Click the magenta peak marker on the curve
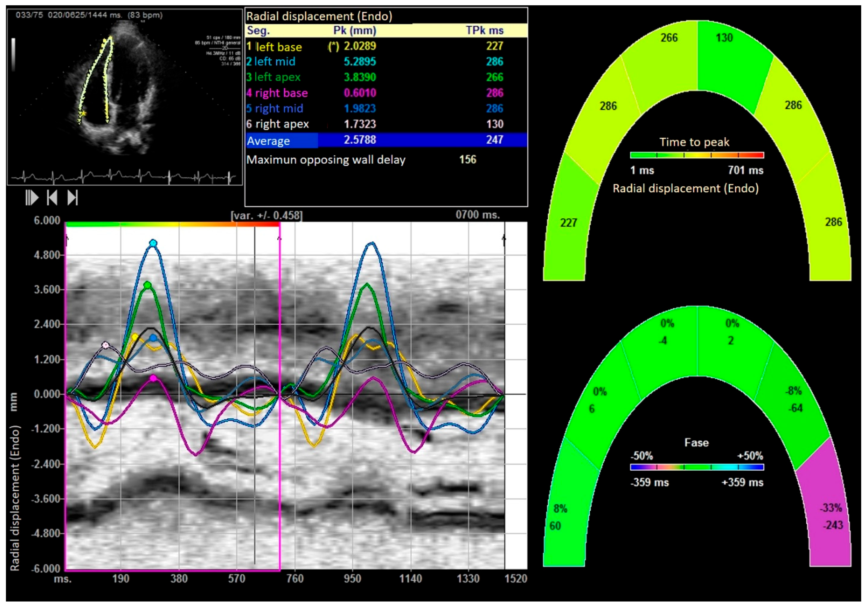Viewport: 868px width, 607px height. 153,378
